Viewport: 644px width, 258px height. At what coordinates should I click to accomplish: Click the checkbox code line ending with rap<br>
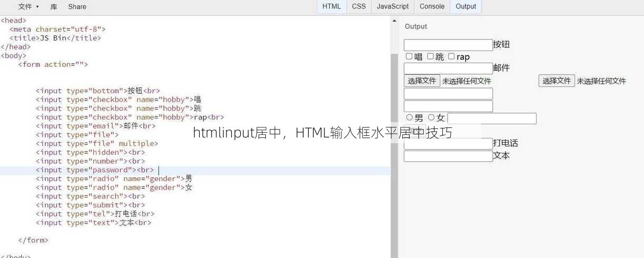tap(130, 117)
